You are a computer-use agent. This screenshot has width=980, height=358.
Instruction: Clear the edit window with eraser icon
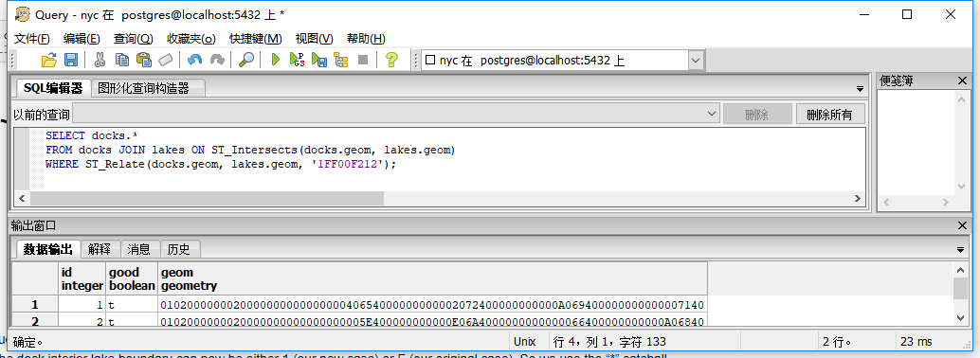click(165, 60)
